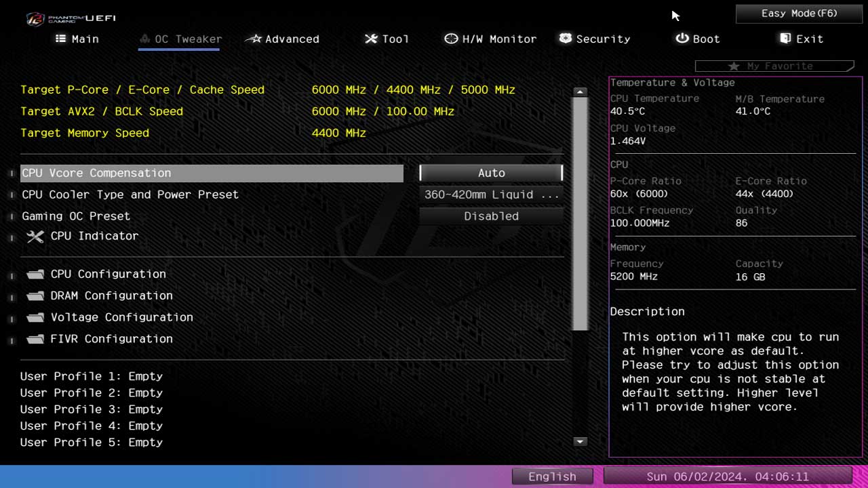Click User Profile 2: Empty
The height and width of the screenshot is (488, 868).
click(92, 392)
